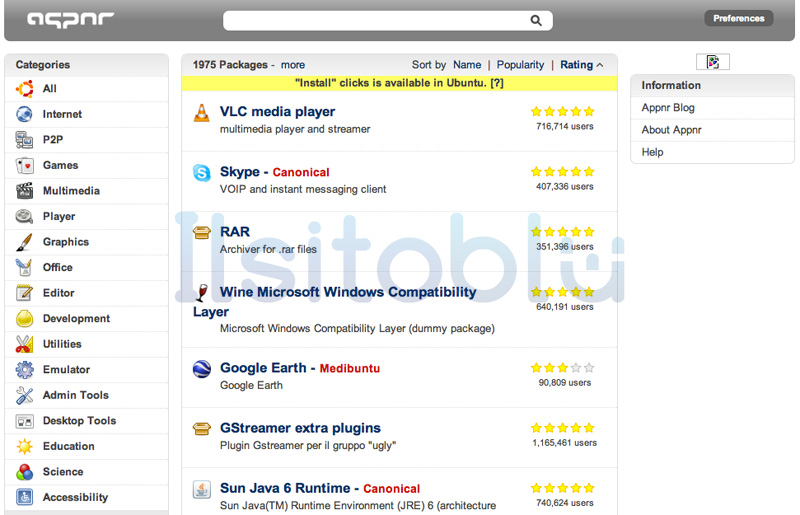Open the Appnr Blog link

[x=668, y=108]
